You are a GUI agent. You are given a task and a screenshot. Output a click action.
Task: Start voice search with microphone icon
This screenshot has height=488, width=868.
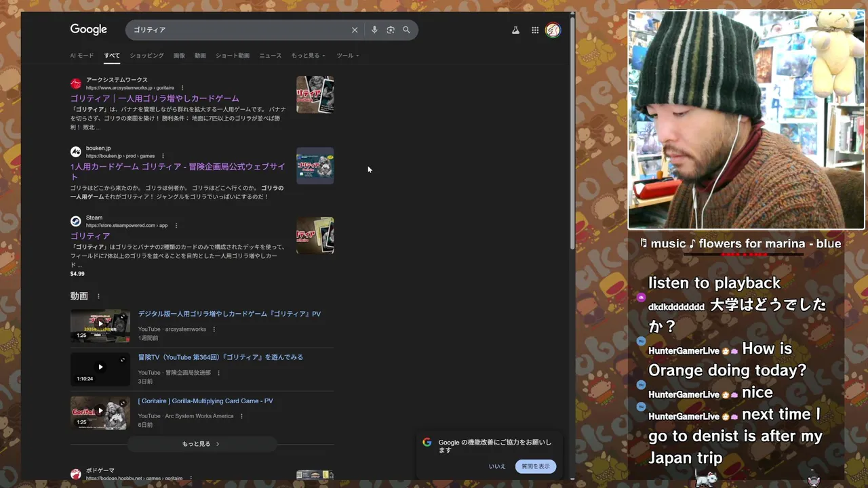pyautogui.click(x=374, y=30)
